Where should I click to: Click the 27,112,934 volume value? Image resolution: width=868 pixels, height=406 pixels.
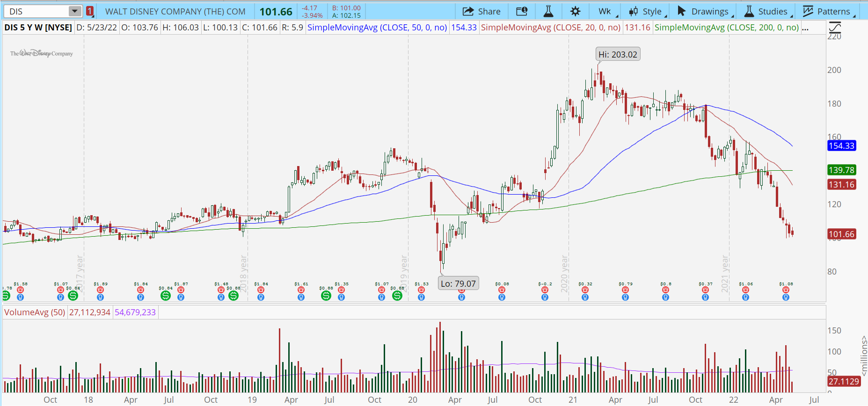[x=90, y=312]
